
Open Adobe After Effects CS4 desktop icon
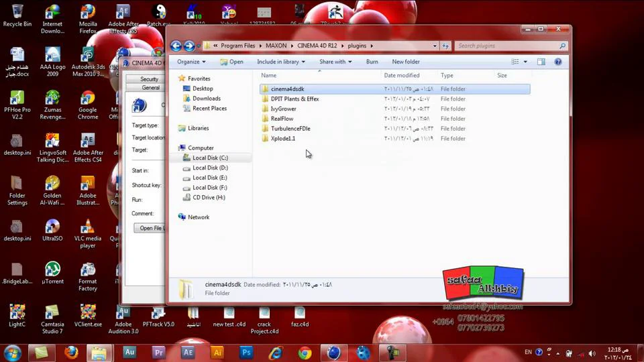[x=88, y=147]
